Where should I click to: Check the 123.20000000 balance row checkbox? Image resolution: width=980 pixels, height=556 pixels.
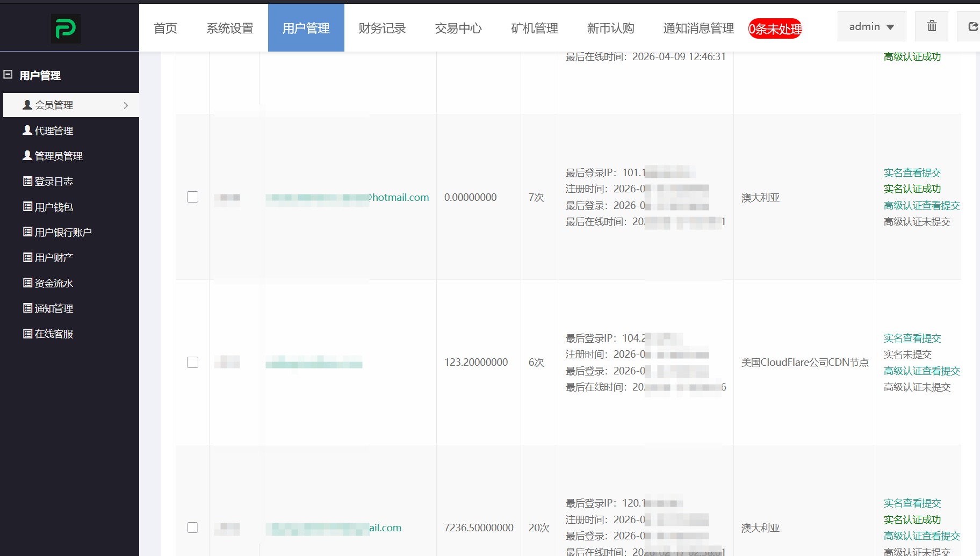pyautogui.click(x=192, y=363)
